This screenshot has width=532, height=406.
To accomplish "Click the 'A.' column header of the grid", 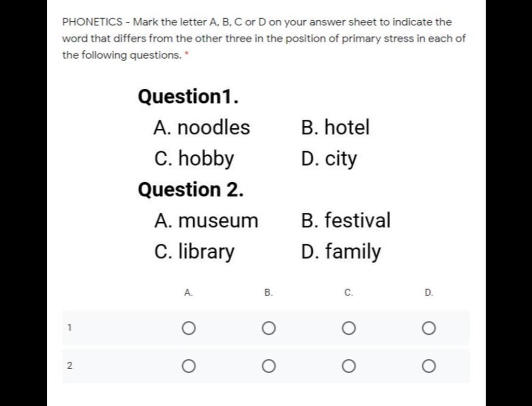I will pyautogui.click(x=189, y=292).
